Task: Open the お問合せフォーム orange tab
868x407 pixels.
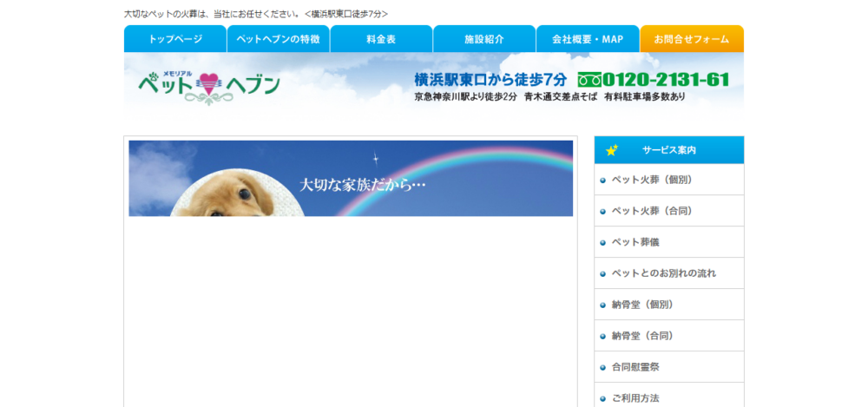Action: click(692, 39)
